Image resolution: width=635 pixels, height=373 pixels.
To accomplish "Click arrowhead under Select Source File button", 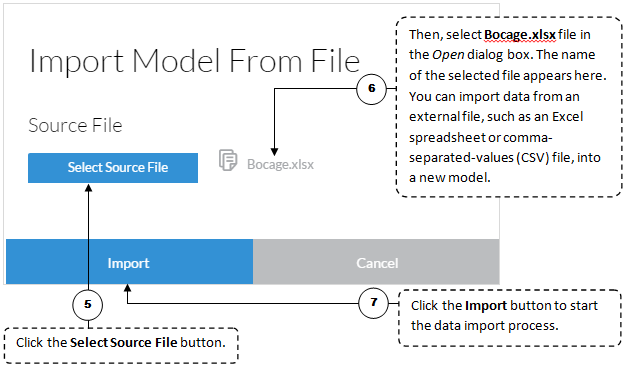I will tap(88, 188).
